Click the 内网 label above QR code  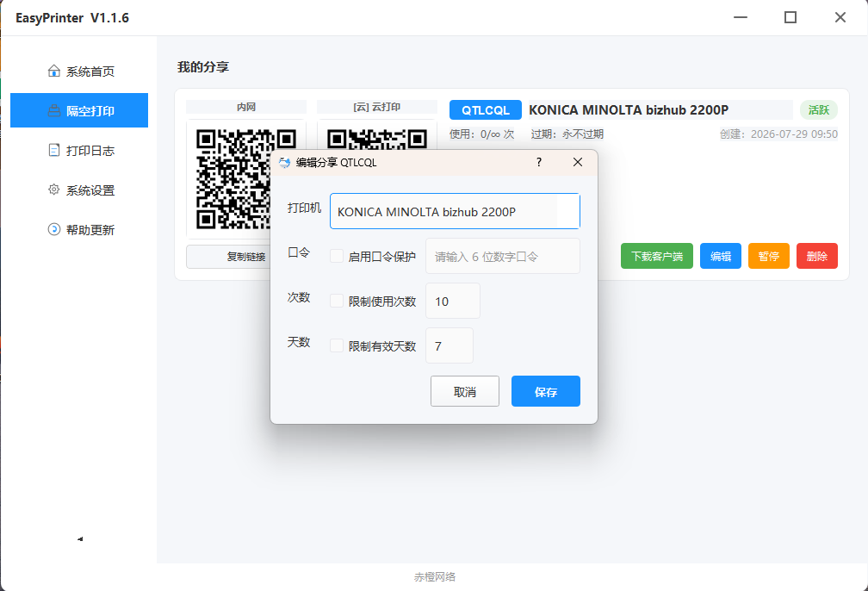pyautogui.click(x=246, y=107)
